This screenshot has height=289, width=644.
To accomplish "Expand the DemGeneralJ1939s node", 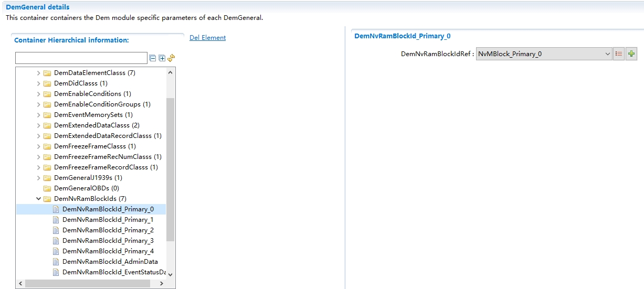I will (38, 178).
